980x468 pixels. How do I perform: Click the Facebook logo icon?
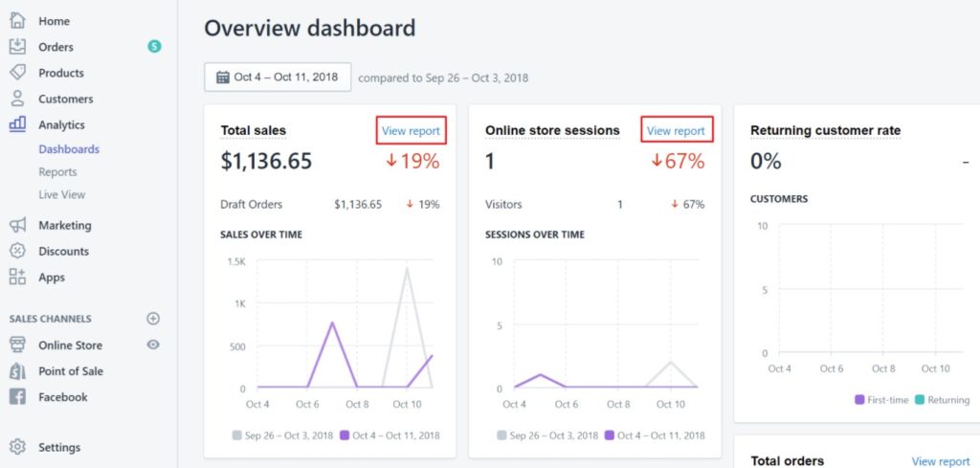pos(17,397)
